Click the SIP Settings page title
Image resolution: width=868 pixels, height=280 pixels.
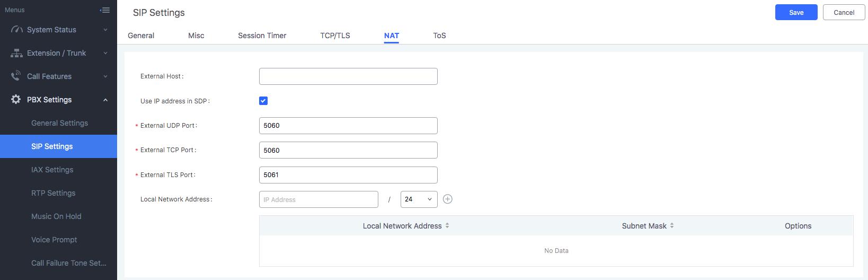coord(159,13)
